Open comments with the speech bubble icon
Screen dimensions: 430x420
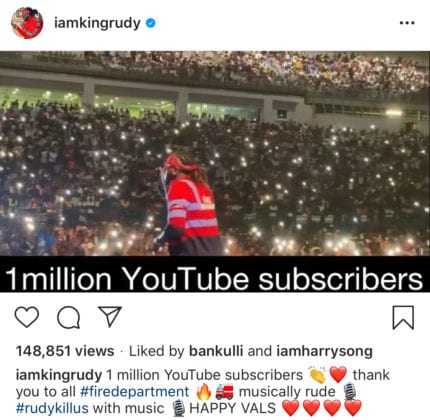click(x=68, y=317)
